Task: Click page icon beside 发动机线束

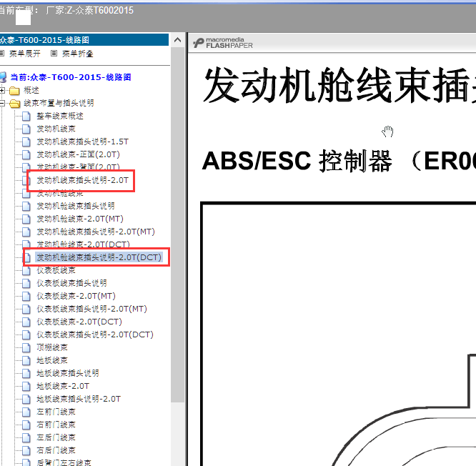Action: tap(26, 129)
